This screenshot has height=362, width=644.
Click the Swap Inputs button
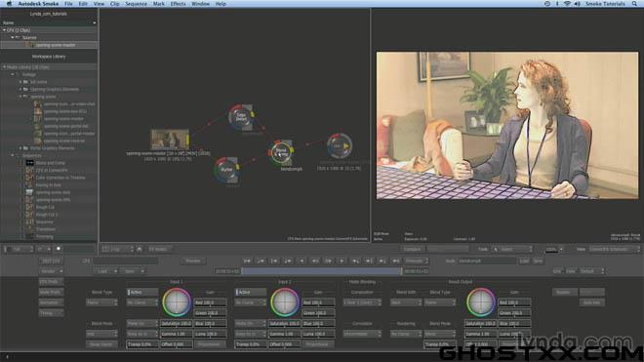click(x=101, y=344)
